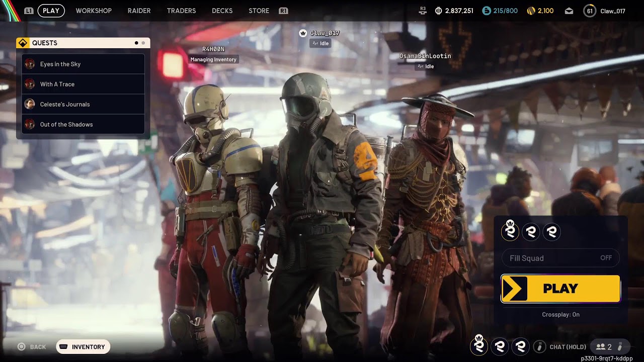Click the OsamaBinLootin player name tag

coord(425,56)
